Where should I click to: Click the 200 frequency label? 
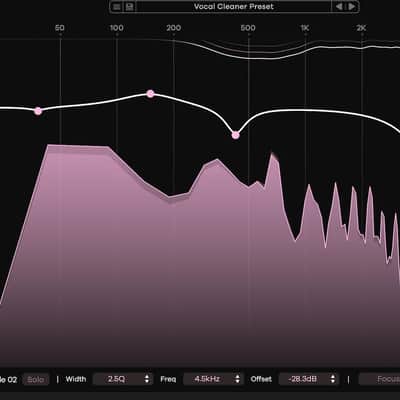[x=174, y=28]
